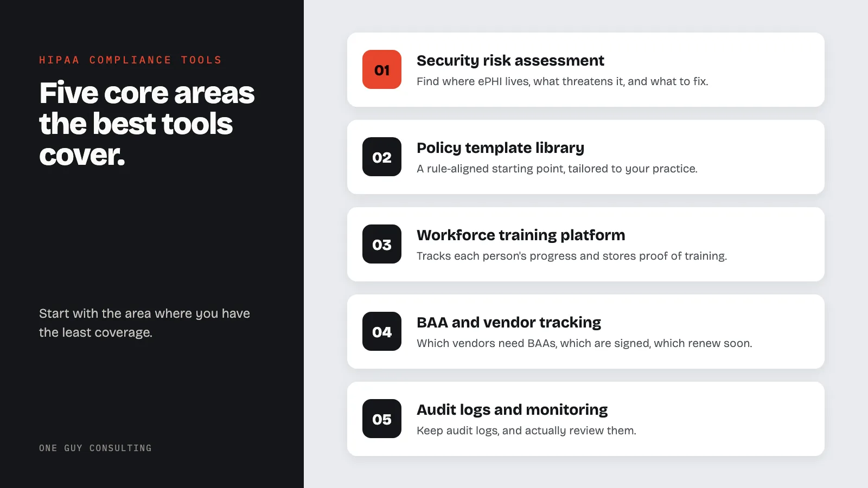Click the 'Five core areas' main title
This screenshot has height=488, width=868.
coord(146,124)
